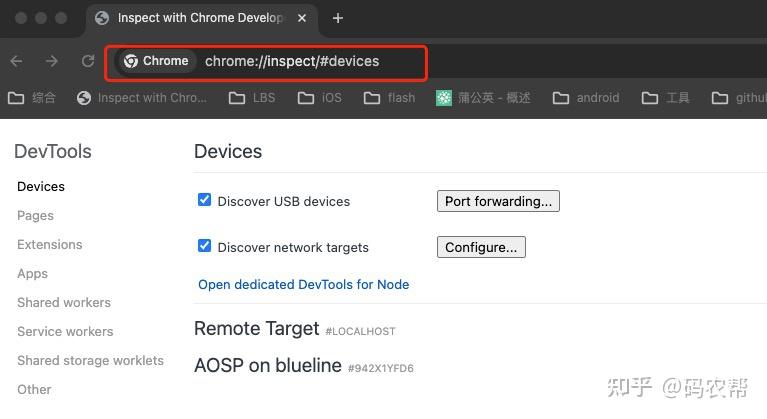The image size is (767, 419).
Task: Click the Port forwarding button
Action: click(x=498, y=201)
